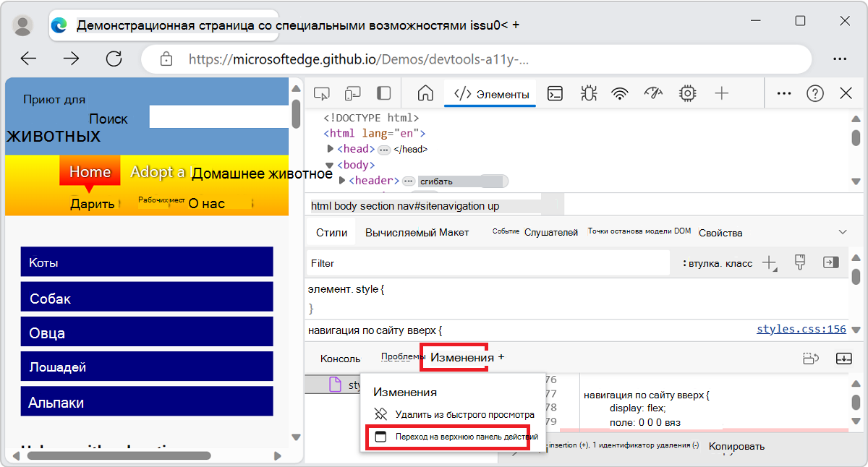This screenshot has height=467, width=868.
Task: Click the Копировать button
Action: pos(736,446)
